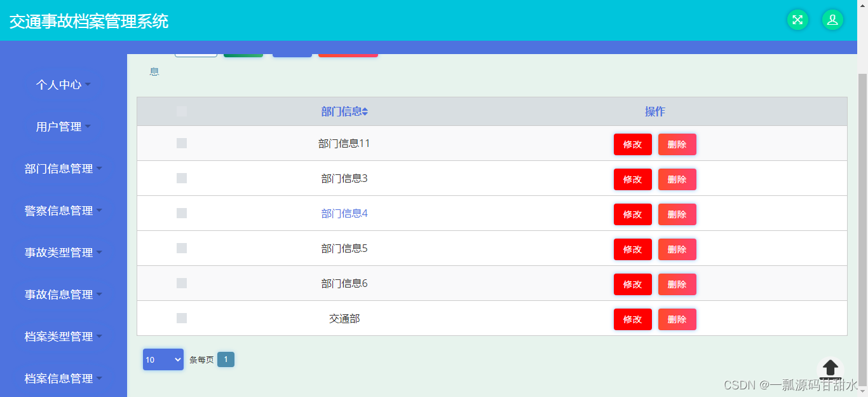Open the user profile icon
The width and height of the screenshot is (868, 397).
(x=832, y=20)
